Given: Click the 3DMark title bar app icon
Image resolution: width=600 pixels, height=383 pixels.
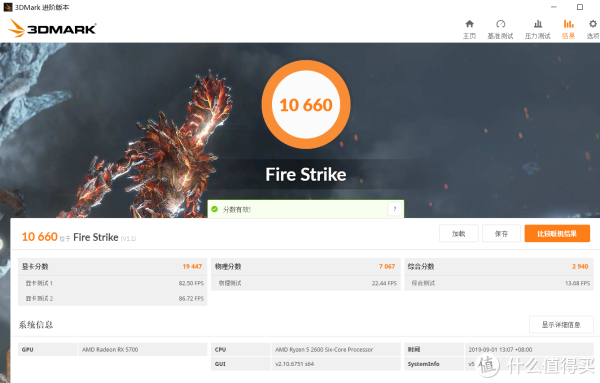Looking at the screenshot, I should pyautogui.click(x=8, y=7).
